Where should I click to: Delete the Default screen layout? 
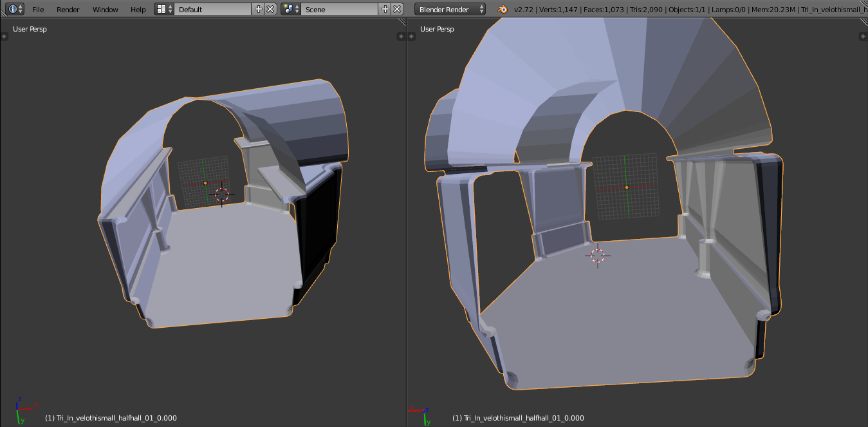tap(271, 9)
